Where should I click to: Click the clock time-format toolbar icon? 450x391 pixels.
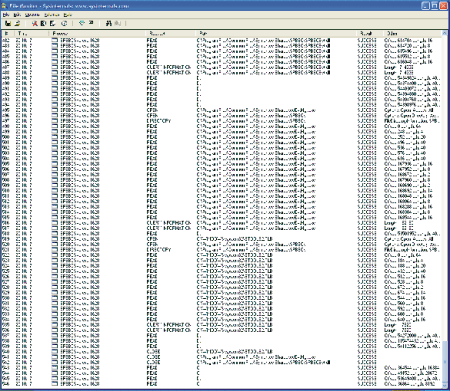pos(64,23)
